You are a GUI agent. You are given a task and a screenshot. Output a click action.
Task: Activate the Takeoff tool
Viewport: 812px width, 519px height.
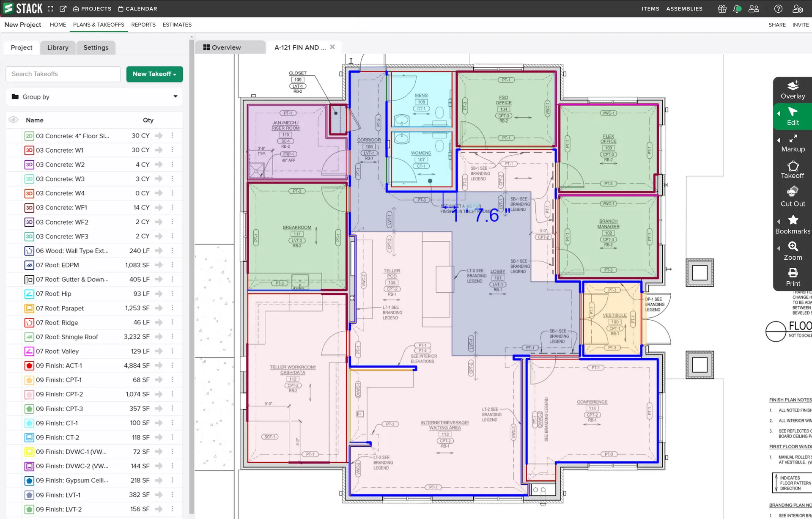[793, 170]
